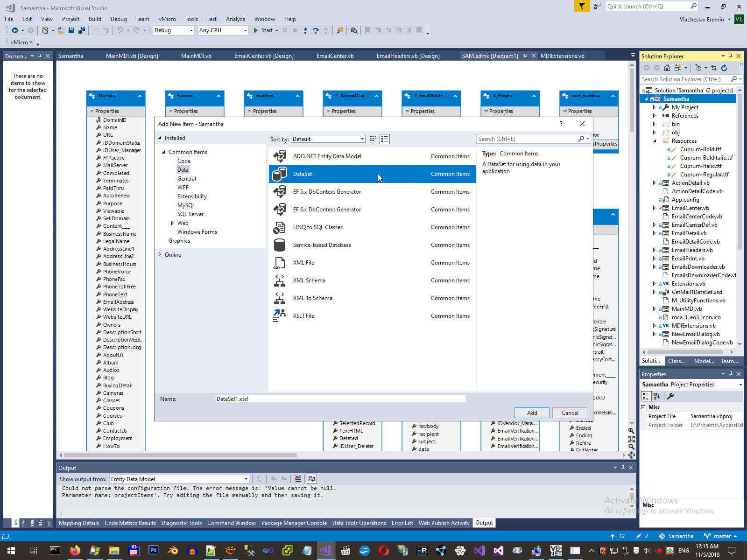
Task: Open Opera browser from the taskbar
Action: tap(384, 551)
